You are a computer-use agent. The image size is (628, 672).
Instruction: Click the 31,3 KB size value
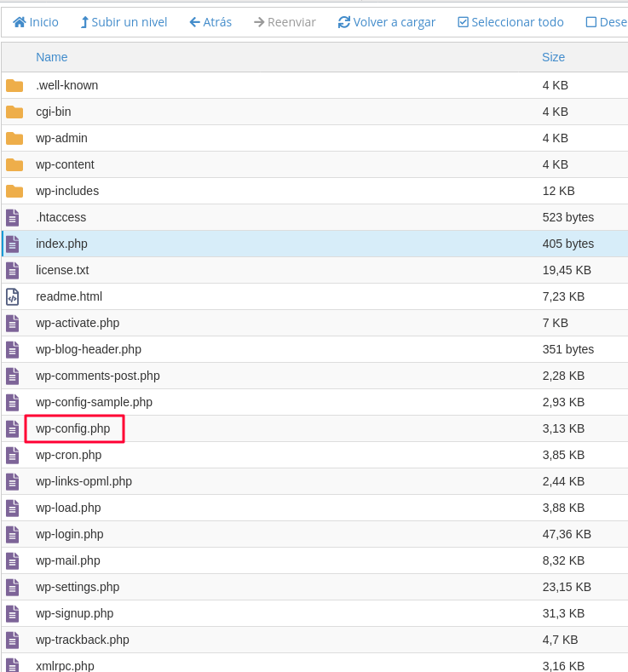coord(563,614)
